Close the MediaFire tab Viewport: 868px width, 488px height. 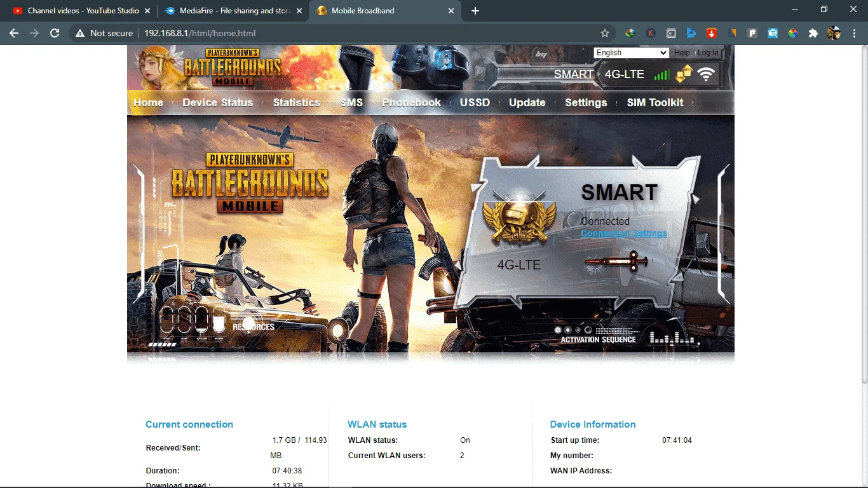click(299, 11)
